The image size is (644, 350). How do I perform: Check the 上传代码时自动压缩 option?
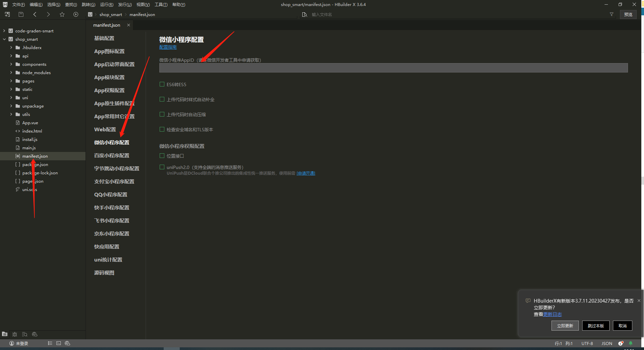pyautogui.click(x=162, y=115)
